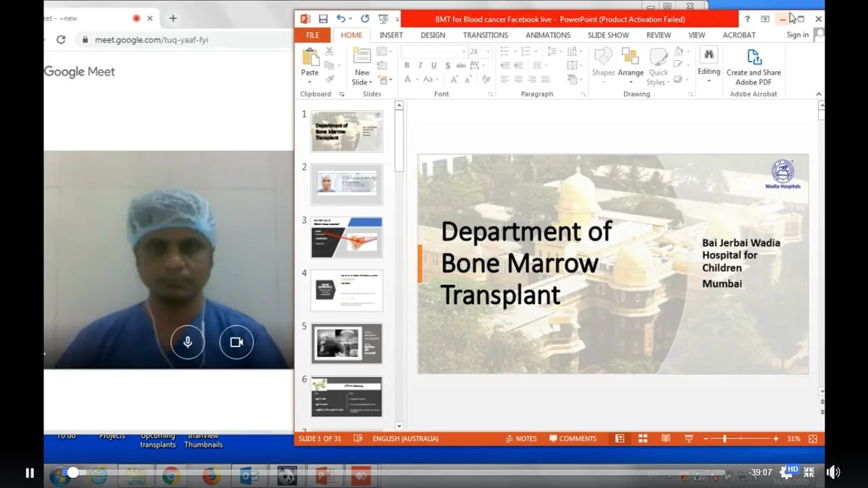
Task: Start slideshow from beginning via quick access icon
Action: (383, 19)
